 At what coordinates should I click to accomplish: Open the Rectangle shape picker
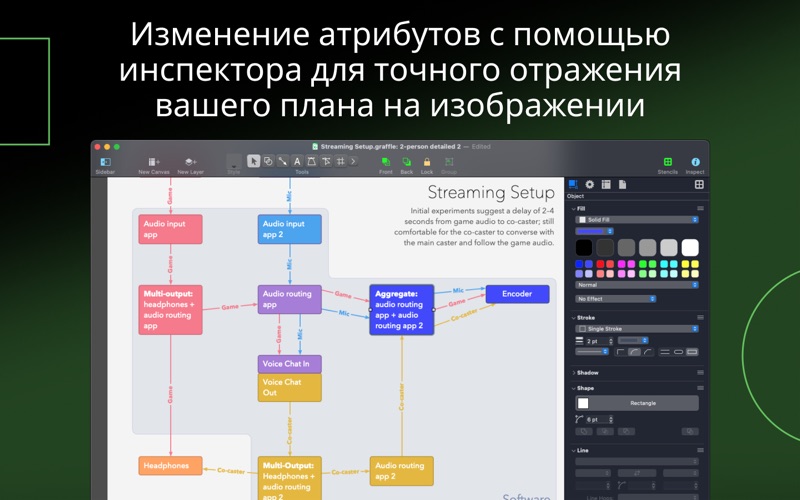point(637,403)
